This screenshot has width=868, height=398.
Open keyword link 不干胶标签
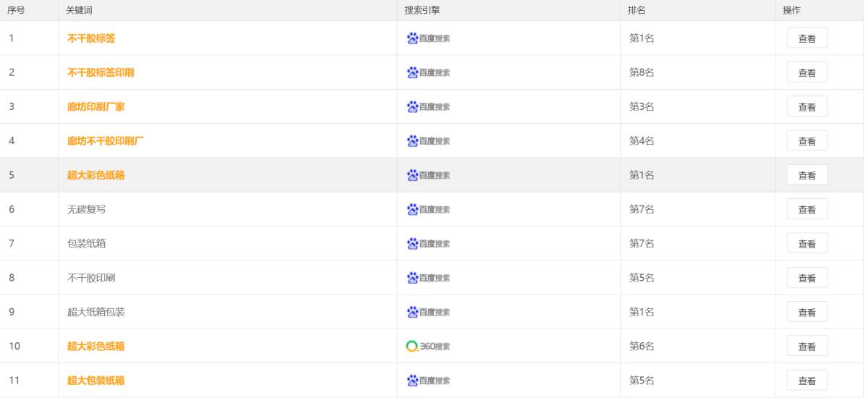coord(91,38)
